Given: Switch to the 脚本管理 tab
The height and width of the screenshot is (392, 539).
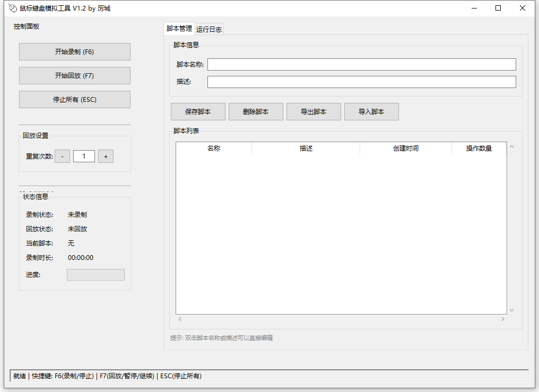Looking at the screenshot, I should tap(178, 29).
